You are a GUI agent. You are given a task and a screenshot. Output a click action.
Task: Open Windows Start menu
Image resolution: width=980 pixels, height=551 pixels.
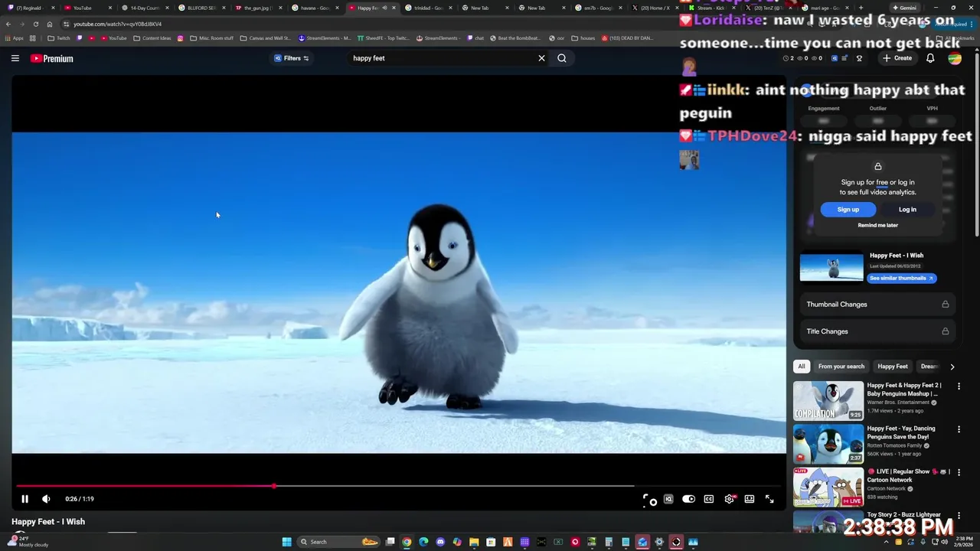(286, 542)
